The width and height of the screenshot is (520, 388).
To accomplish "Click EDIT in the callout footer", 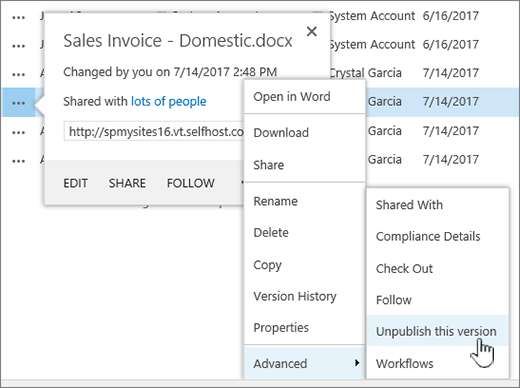I will tap(76, 183).
